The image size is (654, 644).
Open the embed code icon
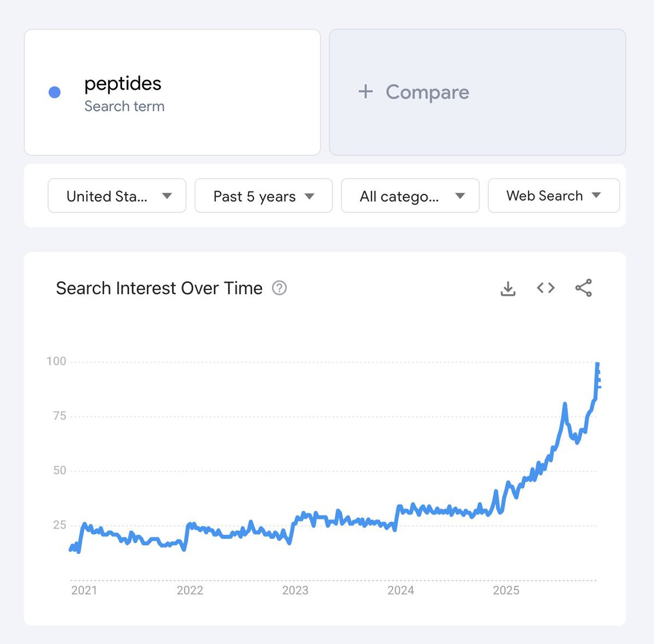(546, 288)
